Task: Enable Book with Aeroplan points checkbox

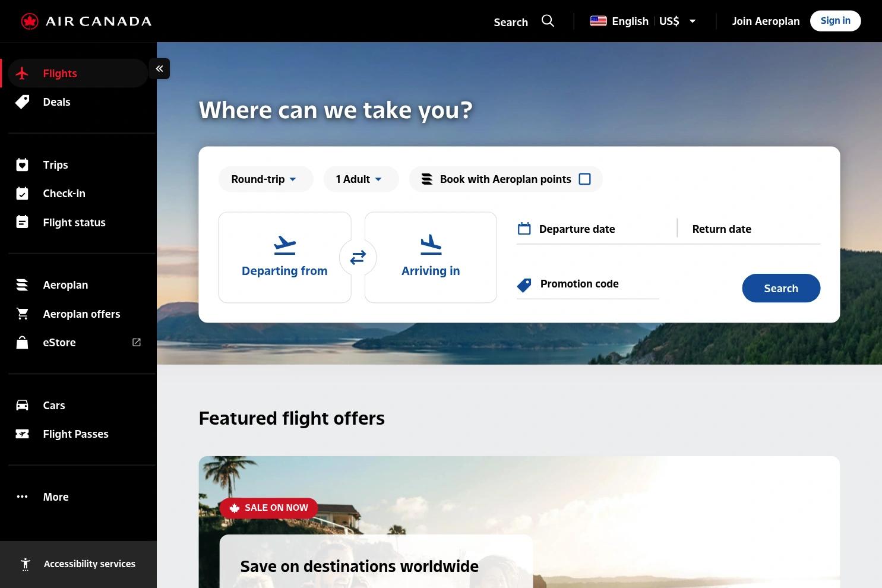Action: point(585,179)
